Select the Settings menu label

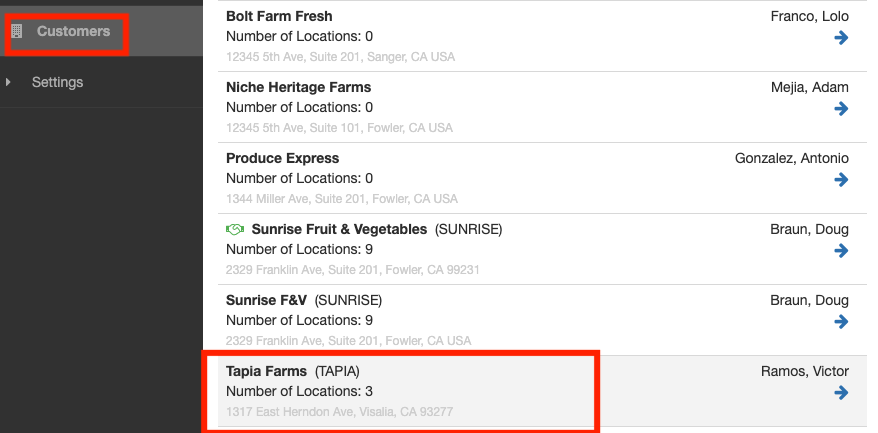[x=57, y=82]
